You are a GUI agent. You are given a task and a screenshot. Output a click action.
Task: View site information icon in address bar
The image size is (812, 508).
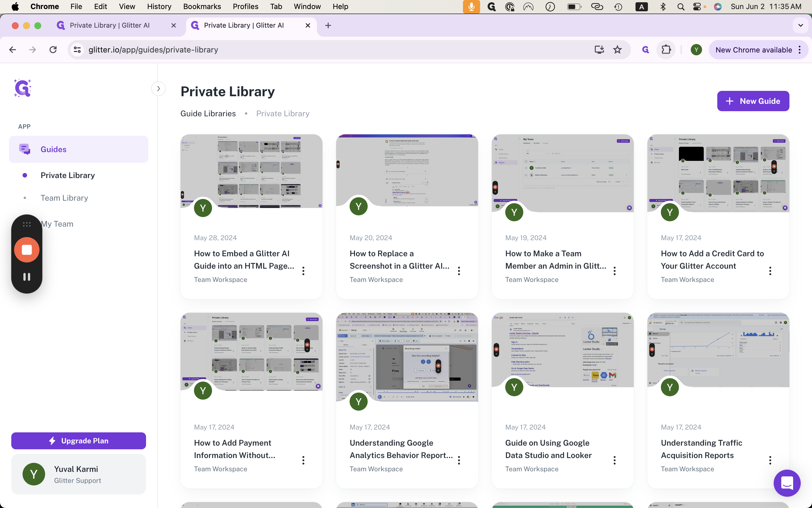tap(77, 50)
